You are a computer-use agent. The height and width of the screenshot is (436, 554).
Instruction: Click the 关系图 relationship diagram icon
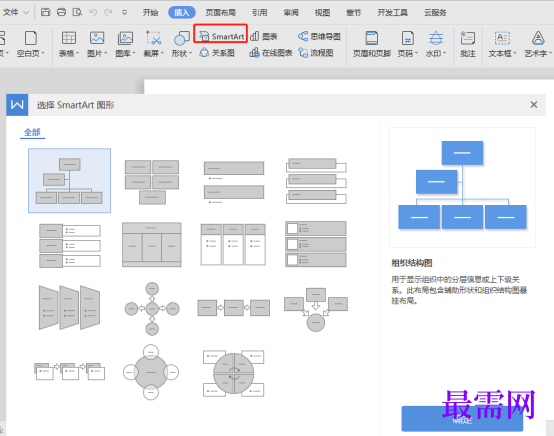click(217, 53)
